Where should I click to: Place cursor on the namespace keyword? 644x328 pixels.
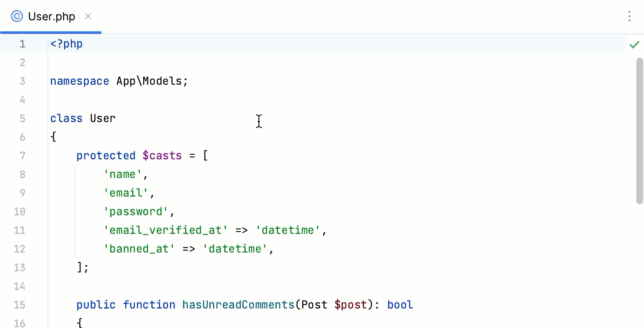[80, 81]
